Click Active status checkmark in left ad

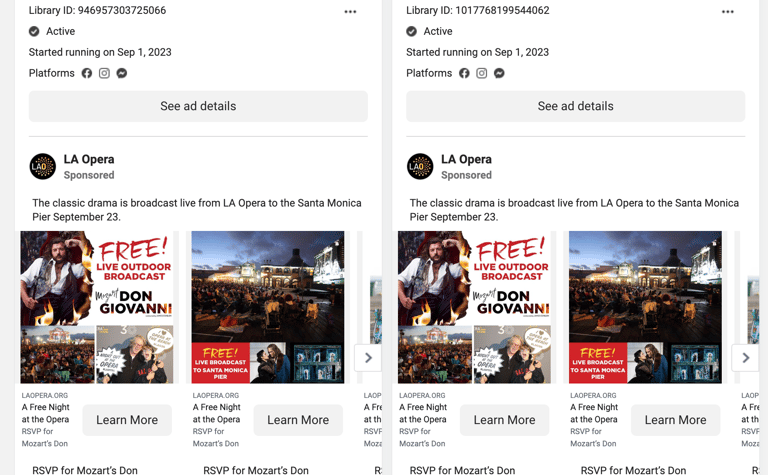[34, 31]
